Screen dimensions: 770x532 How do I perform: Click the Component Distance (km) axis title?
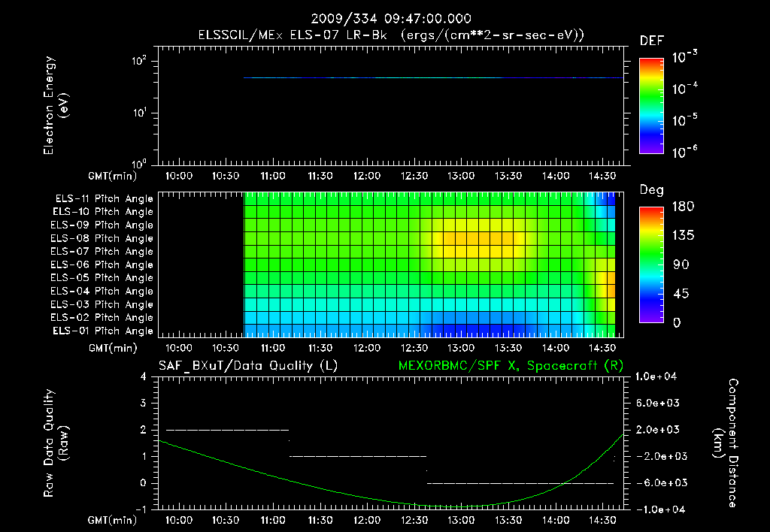click(x=726, y=443)
